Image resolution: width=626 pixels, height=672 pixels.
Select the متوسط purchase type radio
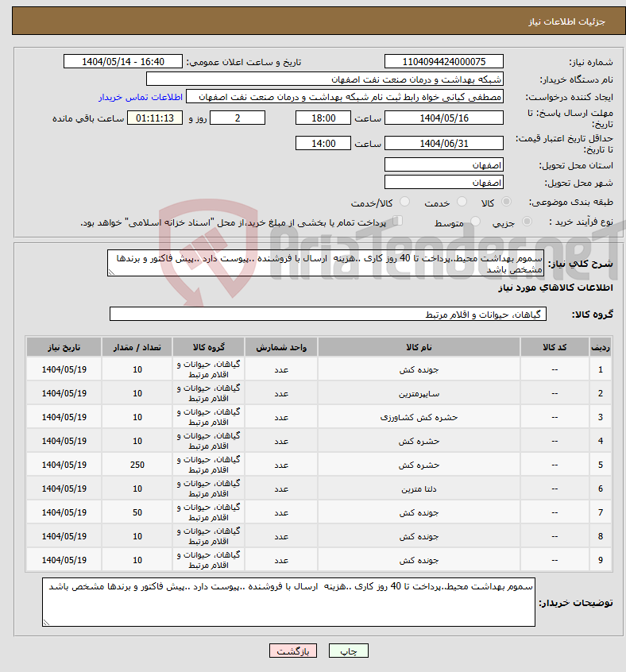pyautogui.click(x=475, y=221)
